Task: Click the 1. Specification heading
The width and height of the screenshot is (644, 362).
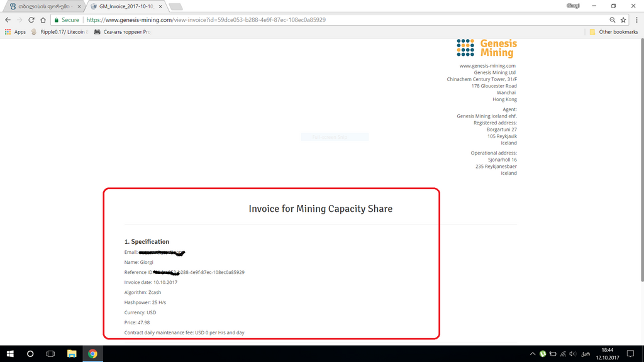Action: click(x=147, y=242)
